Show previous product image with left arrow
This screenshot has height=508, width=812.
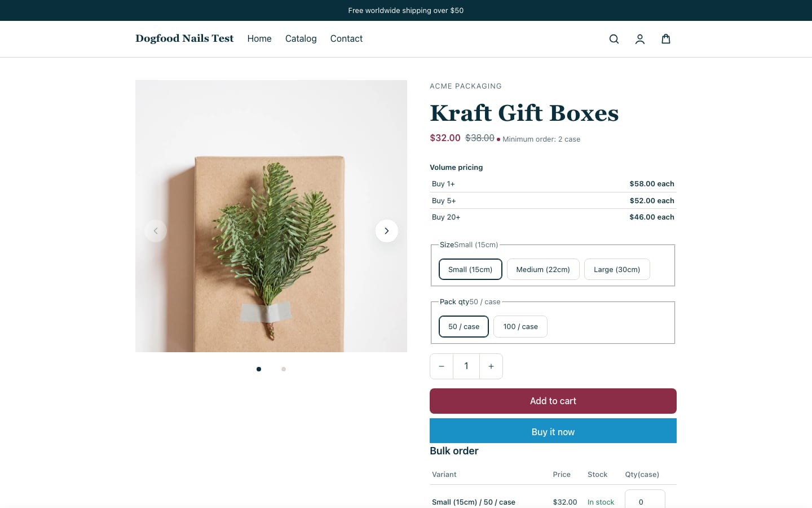(x=156, y=231)
